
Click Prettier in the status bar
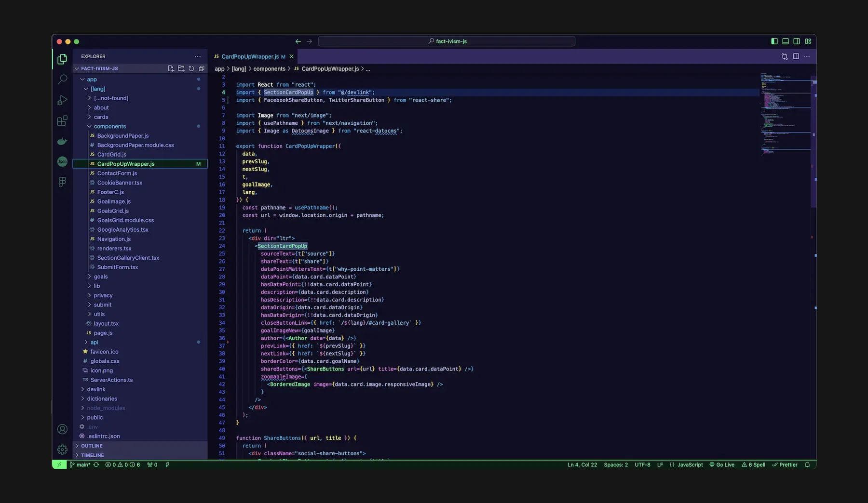(x=785, y=464)
